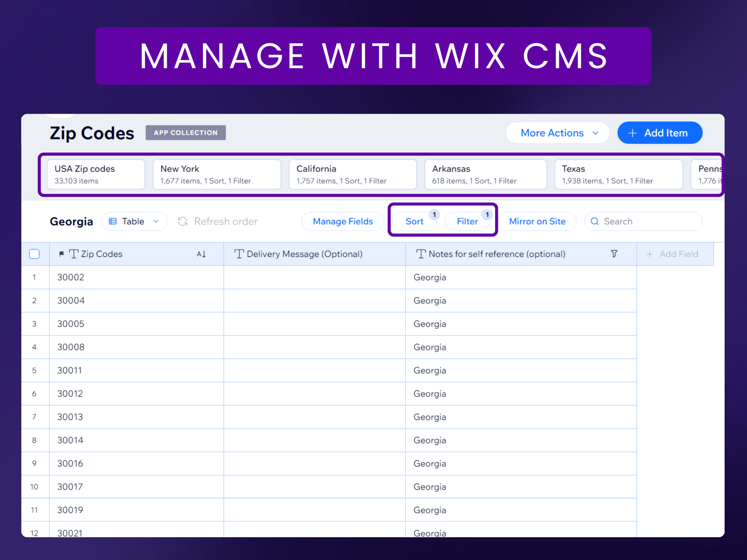Viewport: 747px width, 560px height.
Task: Click the zip code cell 30002
Action: pyautogui.click(x=136, y=278)
